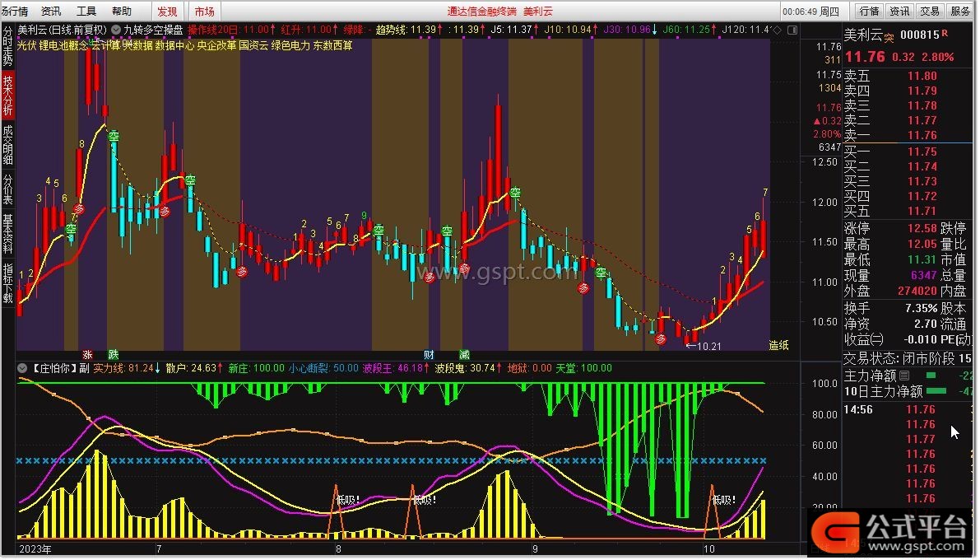Click the green 跌 marker below the chart
This screenshot has height=560, width=980.
(x=113, y=356)
